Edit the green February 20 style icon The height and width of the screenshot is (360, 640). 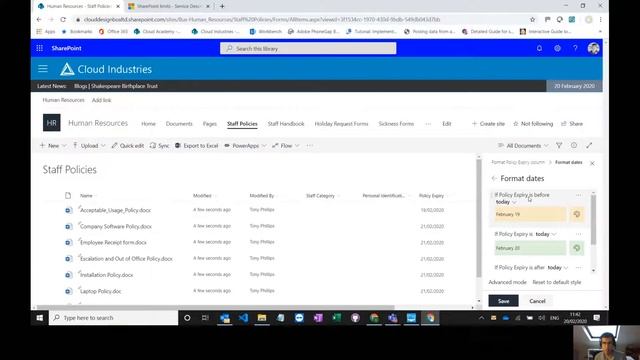577,248
